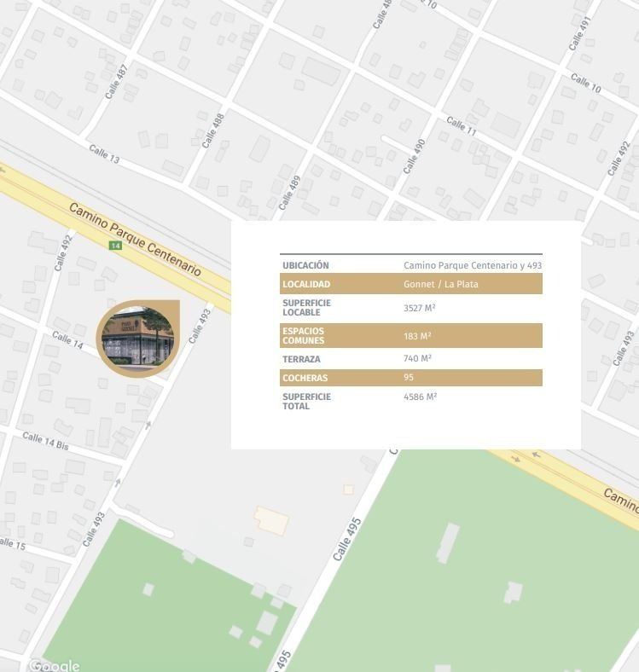Viewport: 639px width, 672px height.
Task: Select the COCHERAS row showing 95
Action: point(411,378)
